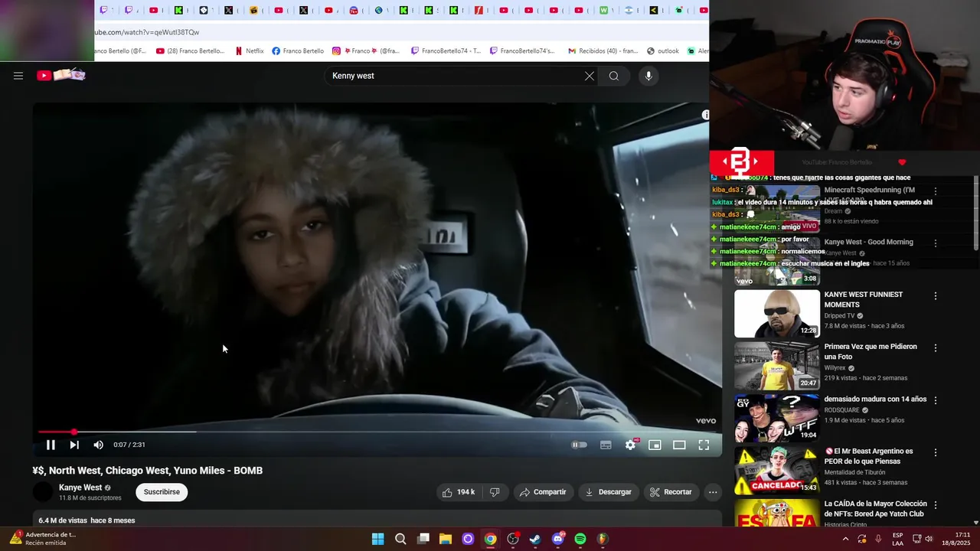The width and height of the screenshot is (980, 551).
Task: Turn on subtitles with the captions icon
Action: point(606,445)
